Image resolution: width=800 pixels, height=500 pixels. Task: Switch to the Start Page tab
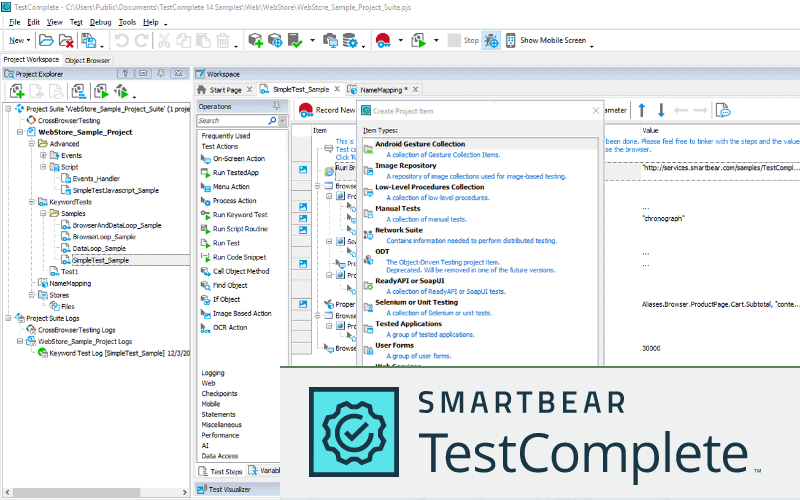[225, 90]
